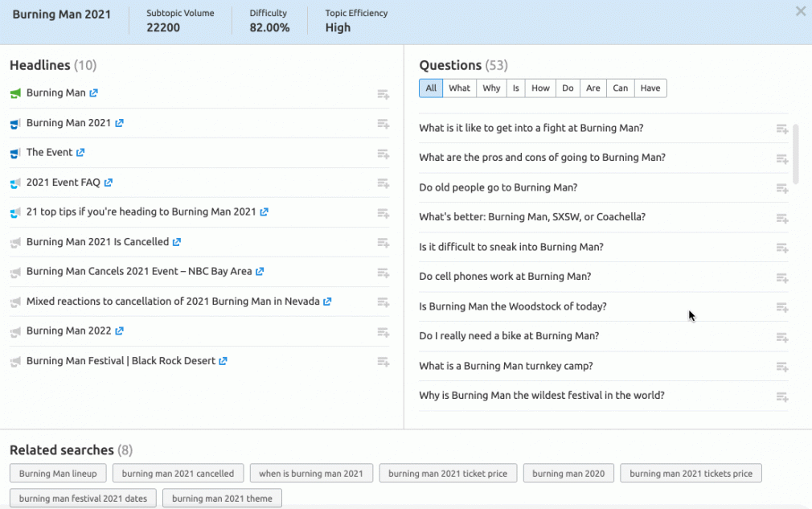The height and width of the screenshot is (509, 812).
Task: Click 'Burning Man Cancels 2021 Event' headline
Action: [139, 271]
